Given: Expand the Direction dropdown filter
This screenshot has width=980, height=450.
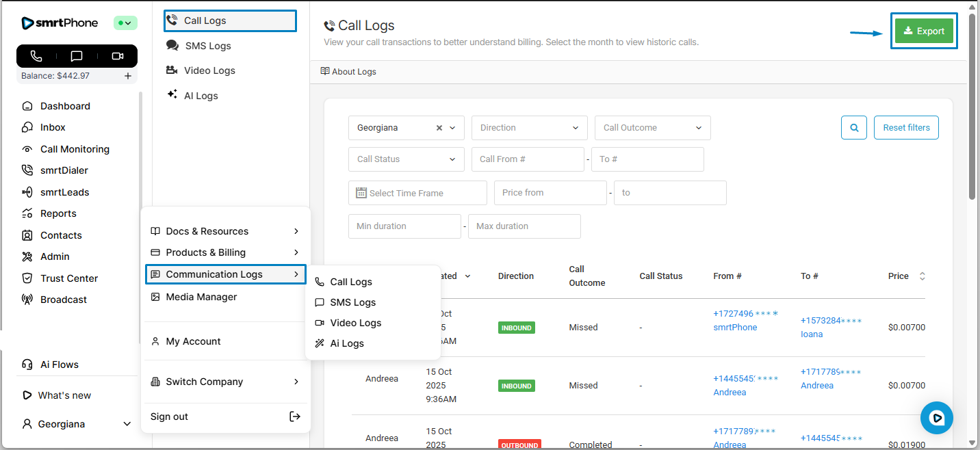Looking at the screenshot, I should (529, 128).
